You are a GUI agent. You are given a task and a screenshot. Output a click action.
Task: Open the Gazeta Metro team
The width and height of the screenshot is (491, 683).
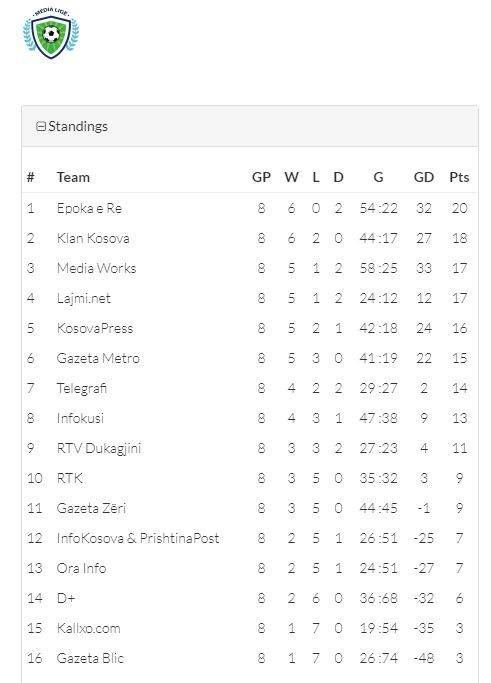coord(98,358)
